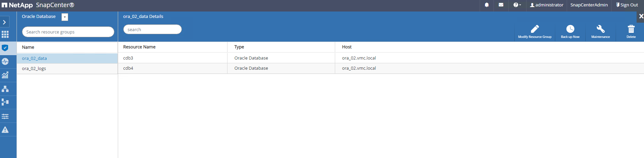Click the administrator user link
This screenshot has height=158, width=644.
[546, 5]
